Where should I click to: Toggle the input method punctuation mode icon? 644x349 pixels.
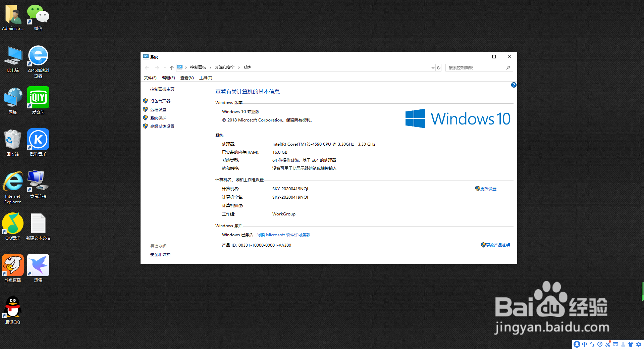pos(592,344)
